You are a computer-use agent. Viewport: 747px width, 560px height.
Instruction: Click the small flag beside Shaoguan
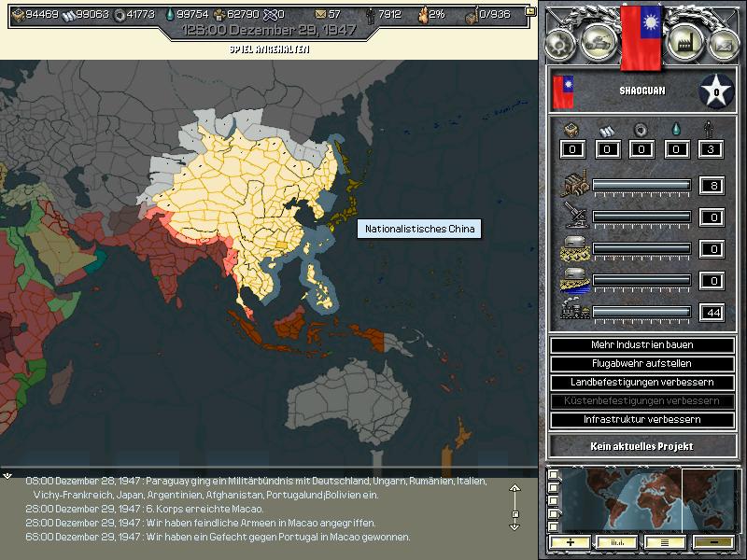pyautogui.click(x=563, y=91)
